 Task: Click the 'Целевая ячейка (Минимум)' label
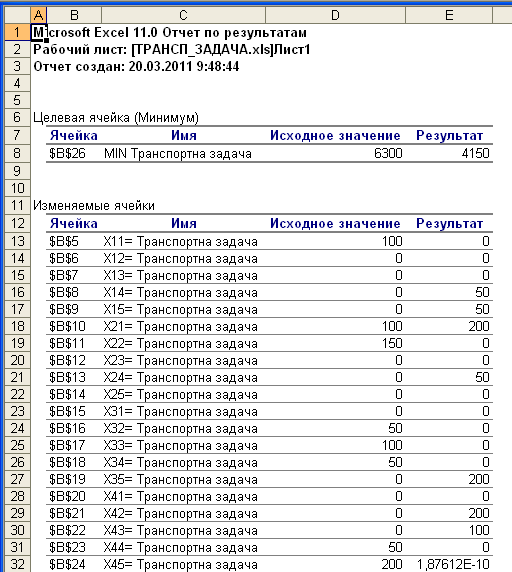click(x=116, y=117)
